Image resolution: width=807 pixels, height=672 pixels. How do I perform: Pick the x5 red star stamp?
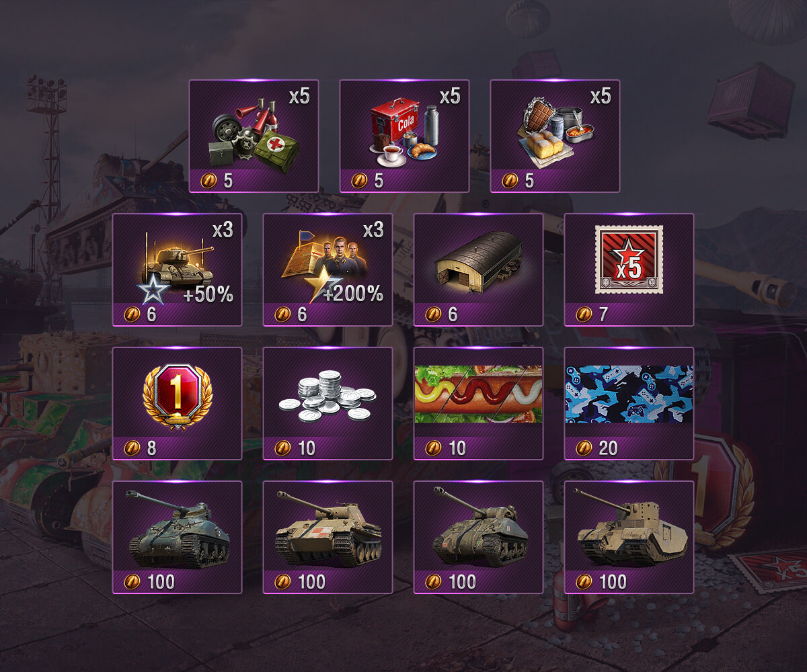[629, 269]
